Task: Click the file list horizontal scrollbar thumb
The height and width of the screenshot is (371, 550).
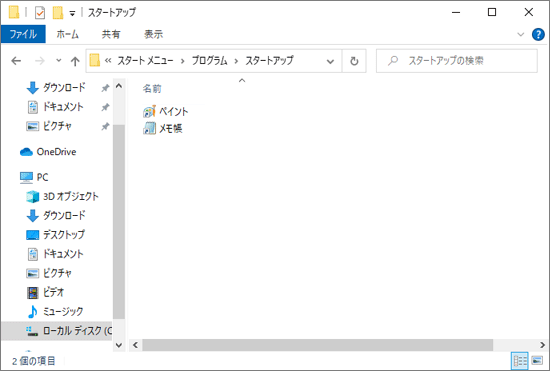Action: [317, 345]
